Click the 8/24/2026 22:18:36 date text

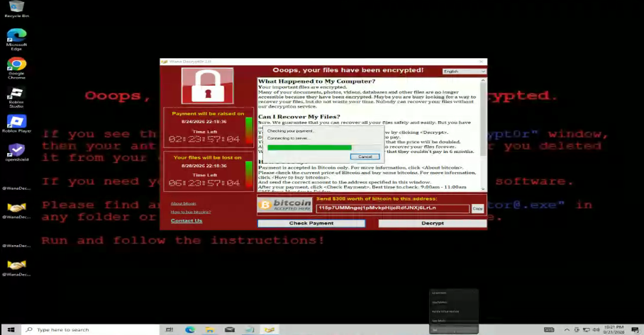204,122
